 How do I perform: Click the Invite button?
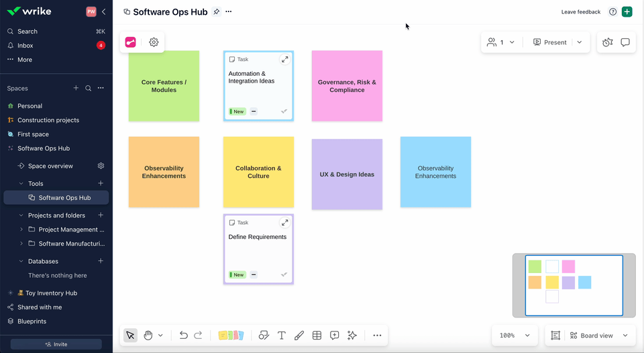(56, 344)
